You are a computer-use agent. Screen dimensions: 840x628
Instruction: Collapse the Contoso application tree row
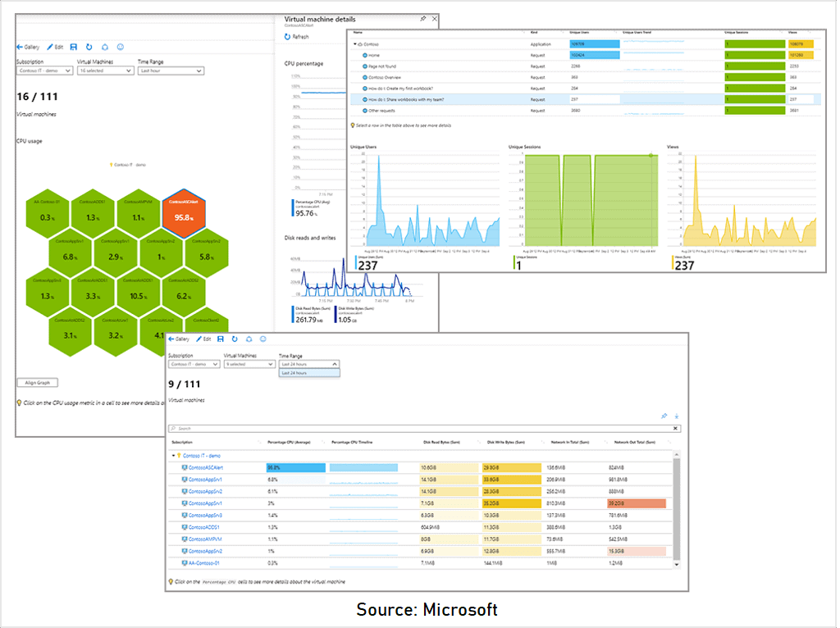(x=355, y=43)
